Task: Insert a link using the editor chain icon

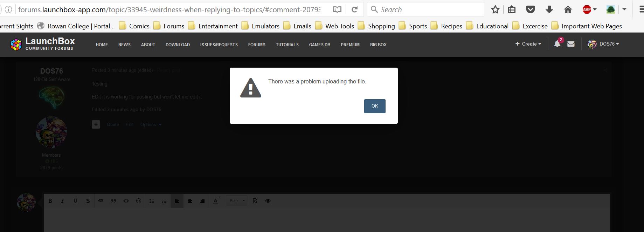Action: pyautogui.click(x=101, y=201)
